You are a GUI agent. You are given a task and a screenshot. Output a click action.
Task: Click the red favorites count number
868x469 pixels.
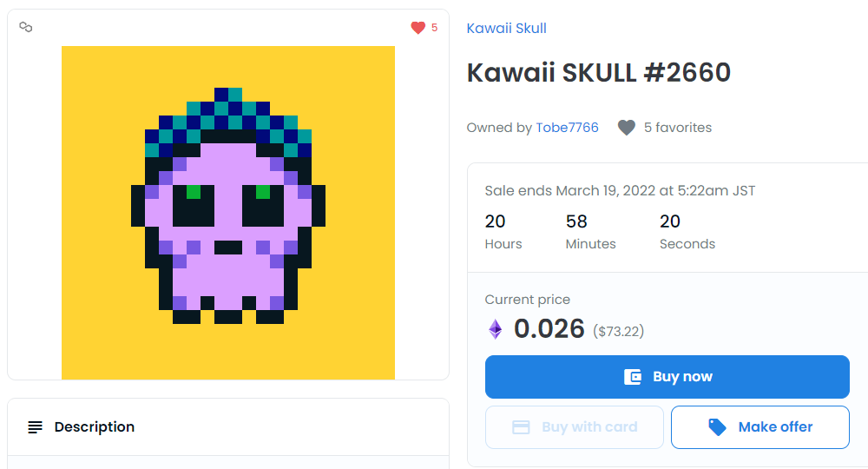435,28
